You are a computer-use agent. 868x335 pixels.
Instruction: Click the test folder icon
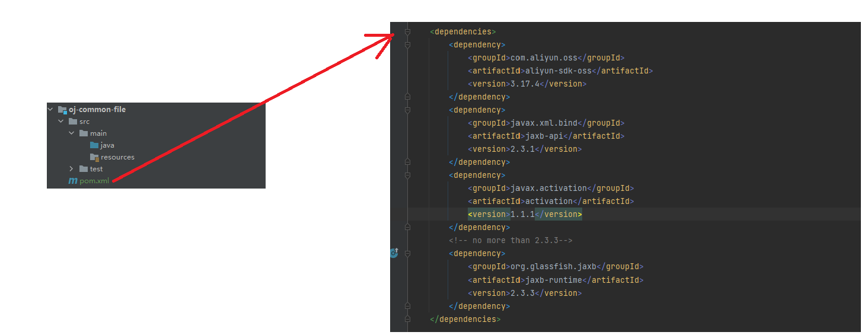(x=84, y=169)
